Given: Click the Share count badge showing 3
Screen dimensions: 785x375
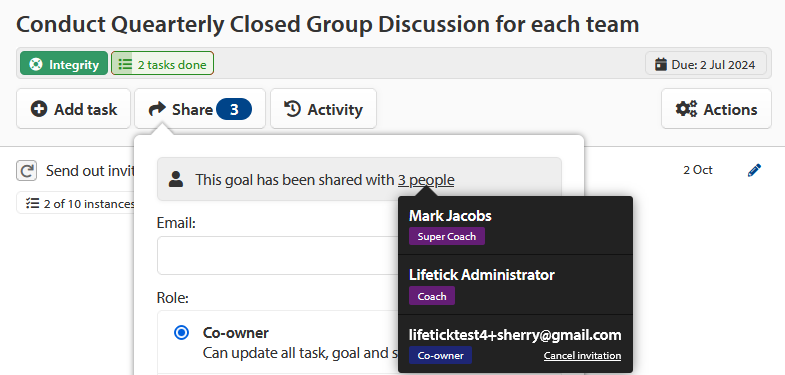Looking at the screenshot, I should (x=234, y=109).
